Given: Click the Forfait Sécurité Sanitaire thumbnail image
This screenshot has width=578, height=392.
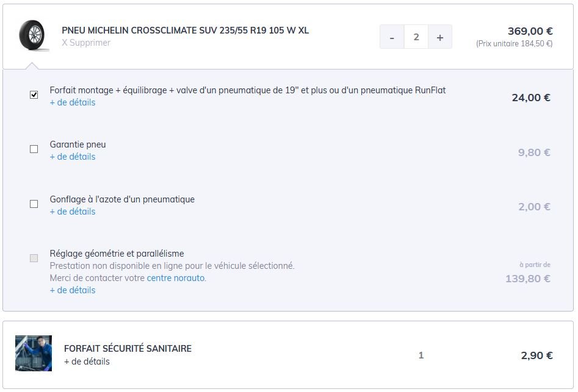Looking at the screenshot, I should tap(34, 353).
